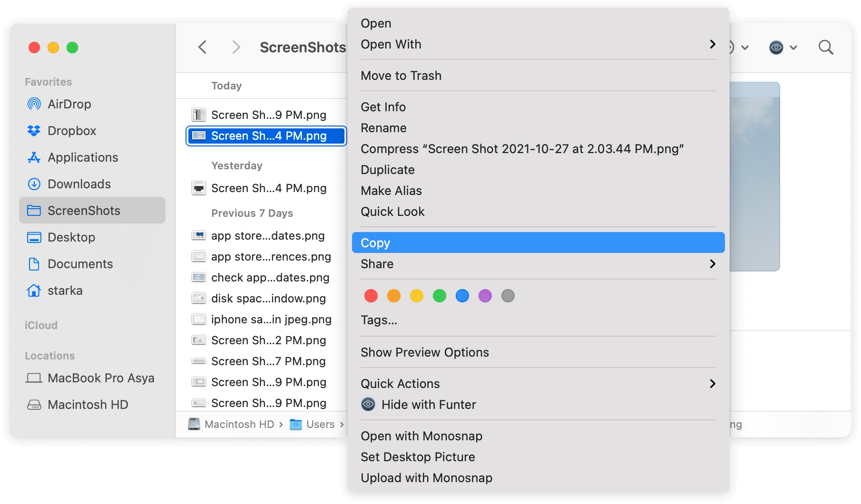This screenshot has width=861, height=504.
Task: Select Move to Trash
Action: (x=401, y=76)
